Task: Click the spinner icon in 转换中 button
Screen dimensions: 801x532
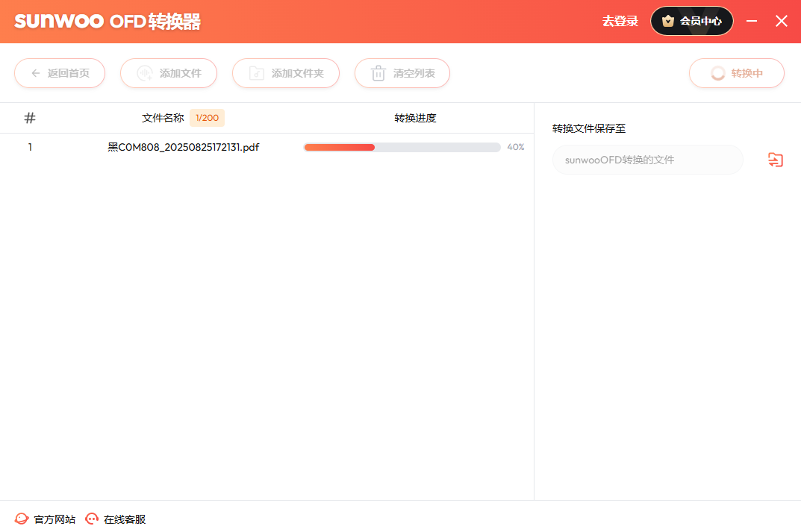Action: click(717, 73)
